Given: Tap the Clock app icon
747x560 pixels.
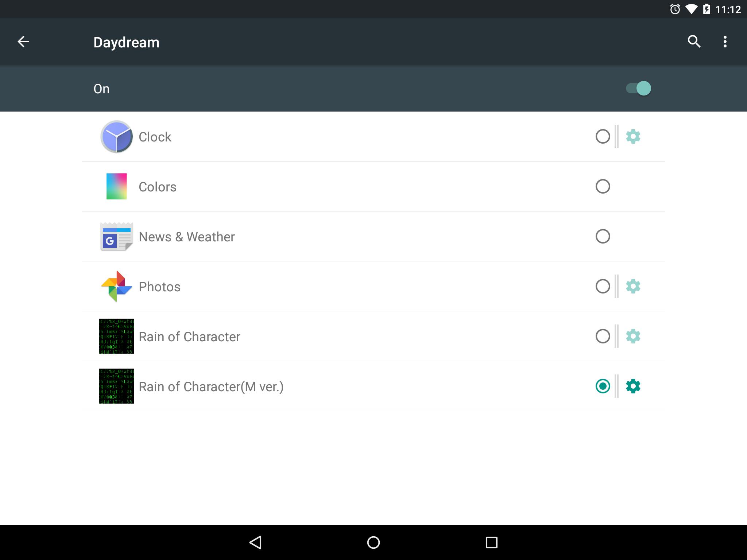Looking at the screenshot, I should tap(116, 137).
